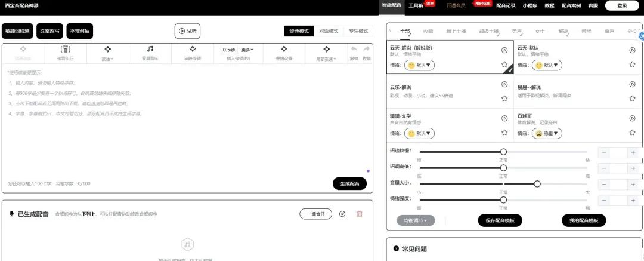Click the undo arrow in the editor toolbar
The image size is (644, 261).
click(x=354, y=49)
